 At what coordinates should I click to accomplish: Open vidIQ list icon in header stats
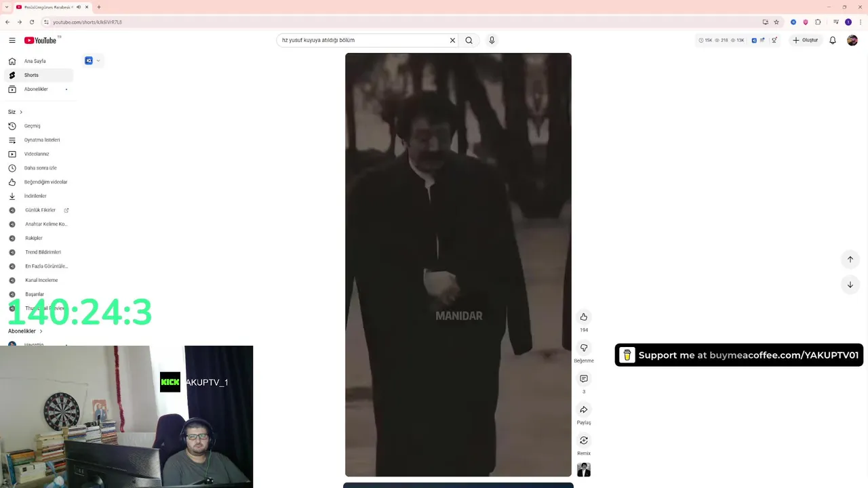763,40
